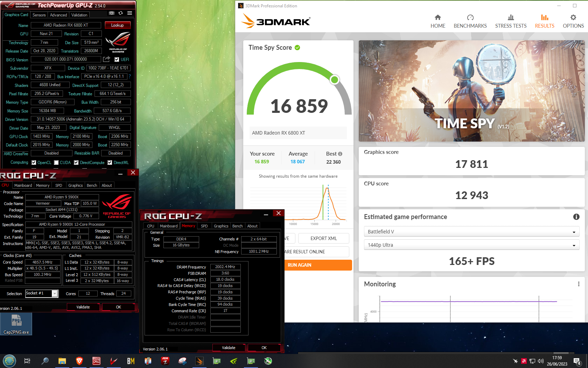Expand the 1440p Ultra resolution dropdown
The width and height of the screenshot is (588, 368).
click(472, 245)
